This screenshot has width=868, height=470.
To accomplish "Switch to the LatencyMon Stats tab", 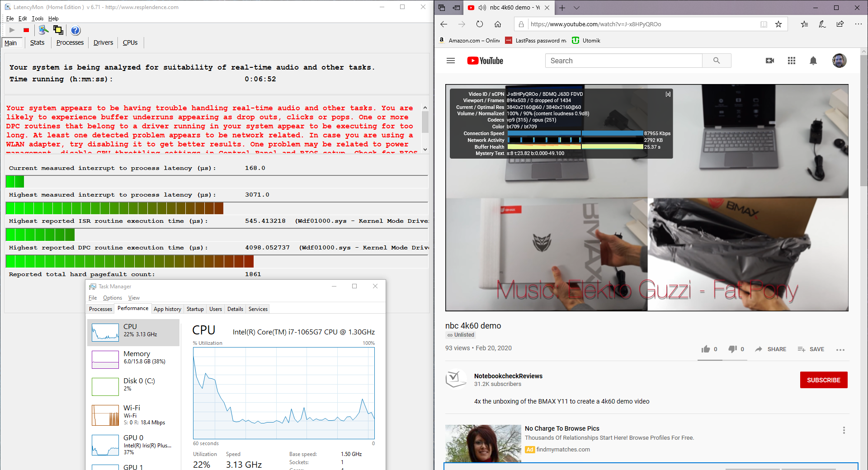I will [x=37, y=42].
